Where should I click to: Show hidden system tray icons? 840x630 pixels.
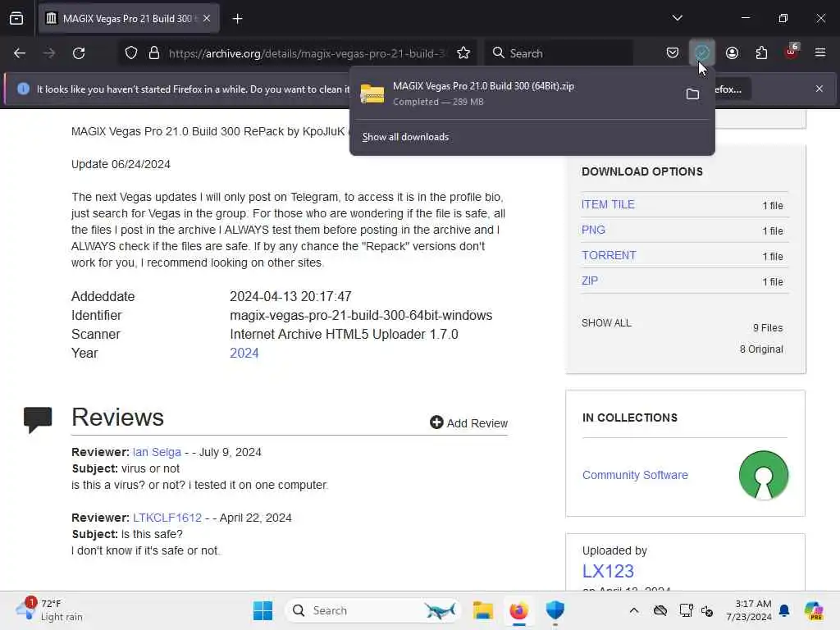(x=634, y=610)
